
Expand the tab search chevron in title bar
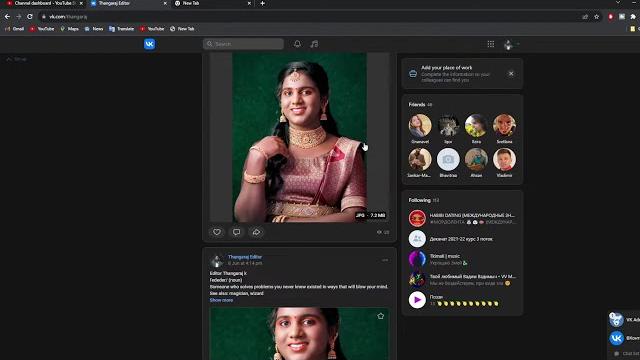tap(618, 3)
